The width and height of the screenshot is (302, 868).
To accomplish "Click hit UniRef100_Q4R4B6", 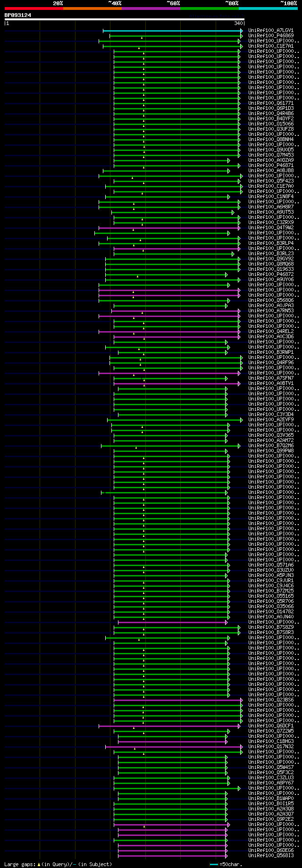I will [x=271, y=114].
